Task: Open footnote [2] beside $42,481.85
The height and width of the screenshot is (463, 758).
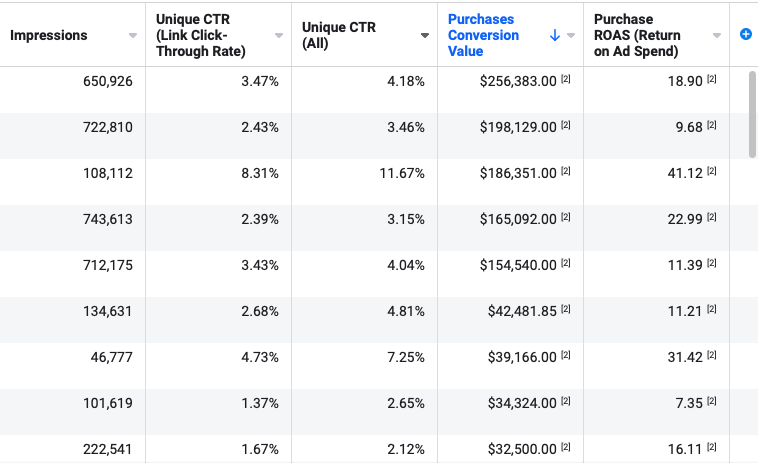Action: (x=566, y=310)
